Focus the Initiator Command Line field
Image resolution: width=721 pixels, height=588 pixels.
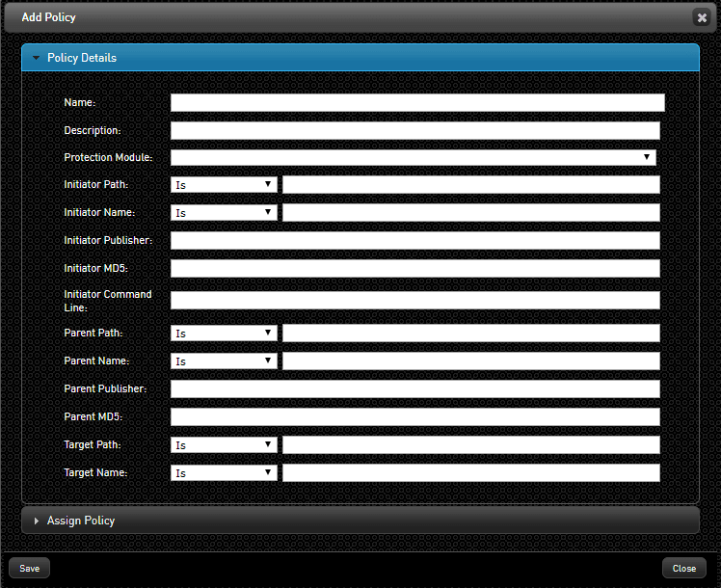(415, 300)
